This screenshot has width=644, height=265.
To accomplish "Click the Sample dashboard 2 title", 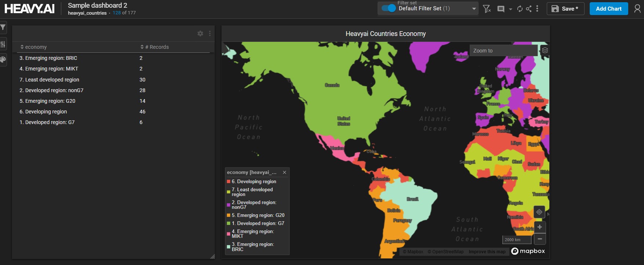I will point(98,6).
